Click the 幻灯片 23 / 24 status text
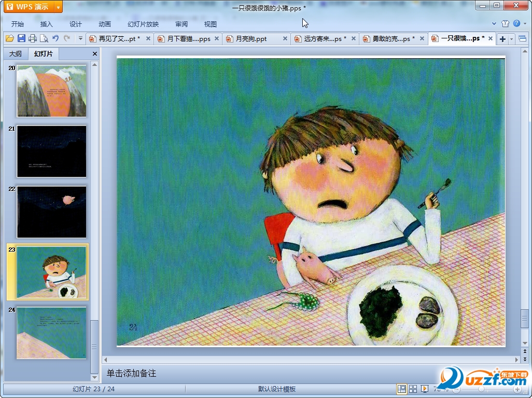 click(x=94, y=389)
